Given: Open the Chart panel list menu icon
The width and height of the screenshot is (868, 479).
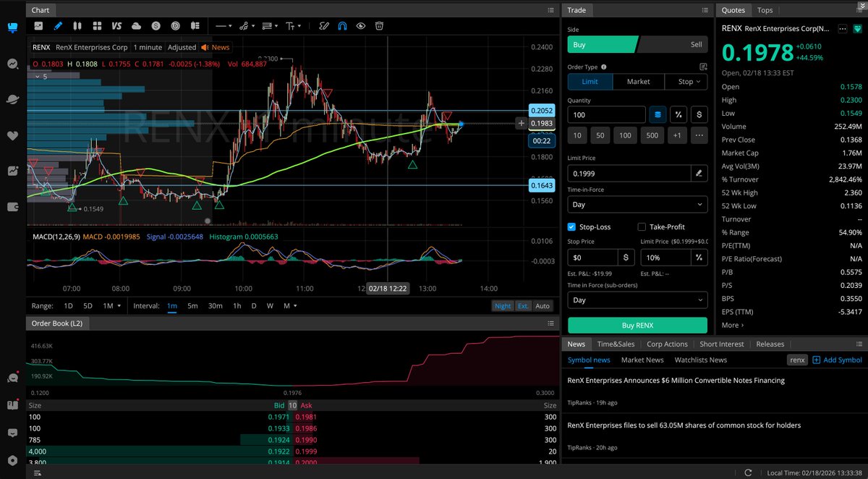Looking at the screenshot, I should click(550, 10).
